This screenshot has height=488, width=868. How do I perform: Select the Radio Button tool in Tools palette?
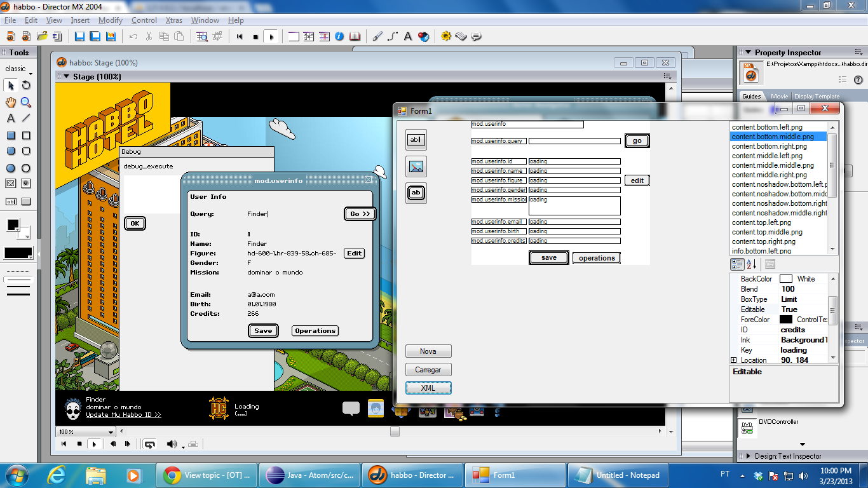click(26, 184)
